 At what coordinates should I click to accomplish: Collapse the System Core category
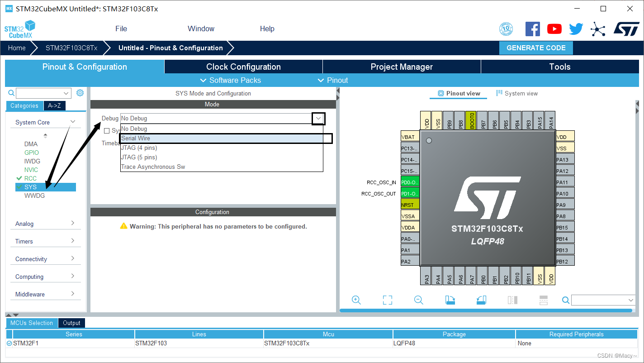point(72,122)
